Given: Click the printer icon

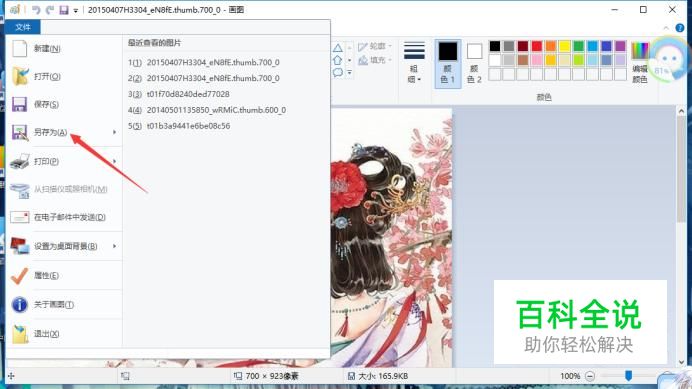Looking at the screenshot, I should point(19,162).
